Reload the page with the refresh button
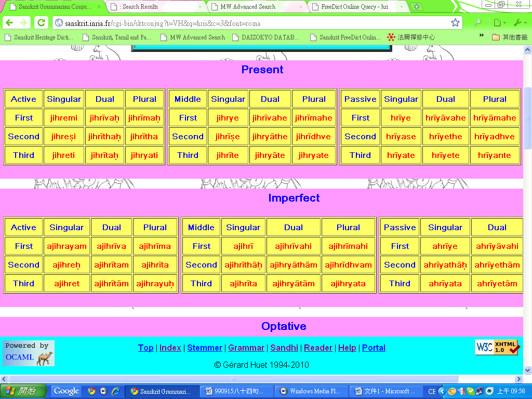 pyautogui.click(x=41, y=23)
